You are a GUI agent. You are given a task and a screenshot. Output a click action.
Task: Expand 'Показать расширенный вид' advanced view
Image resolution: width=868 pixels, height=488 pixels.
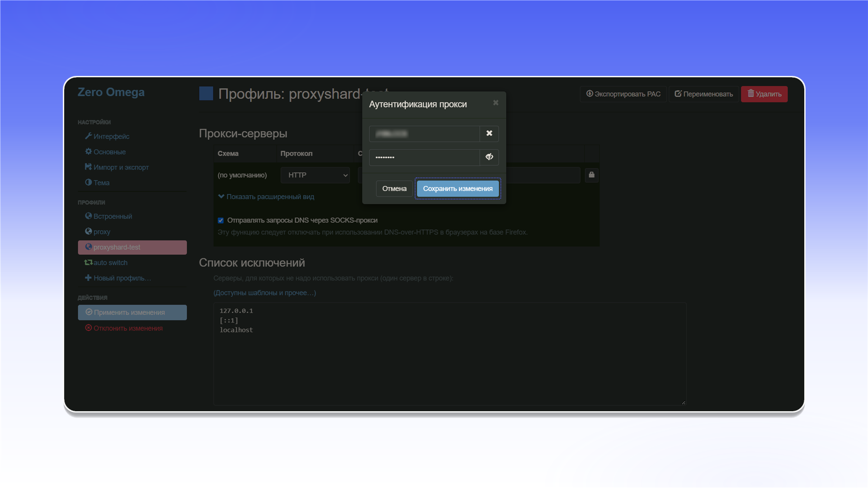266,197
